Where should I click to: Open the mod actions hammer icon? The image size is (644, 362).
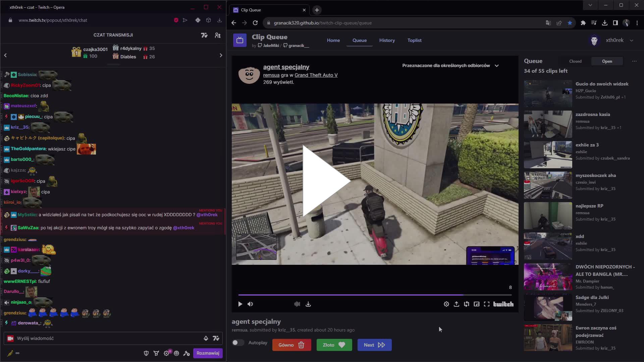(x=186, y=353)
